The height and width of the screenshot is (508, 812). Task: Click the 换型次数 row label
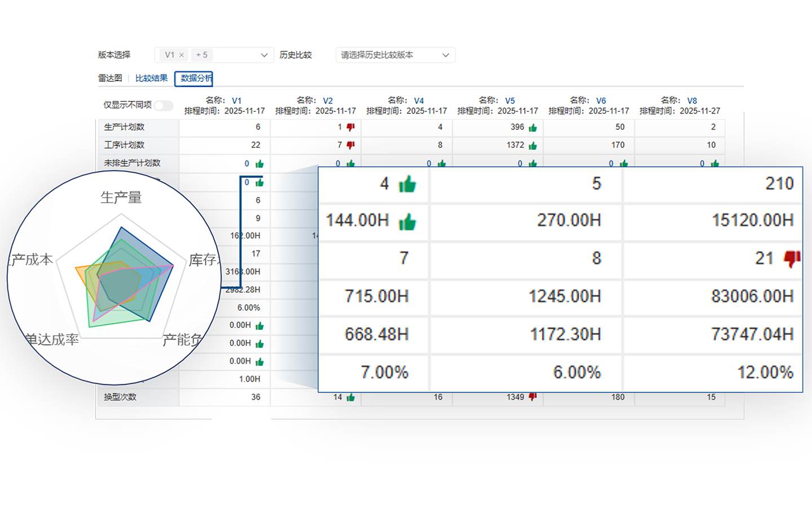(120, 397)
